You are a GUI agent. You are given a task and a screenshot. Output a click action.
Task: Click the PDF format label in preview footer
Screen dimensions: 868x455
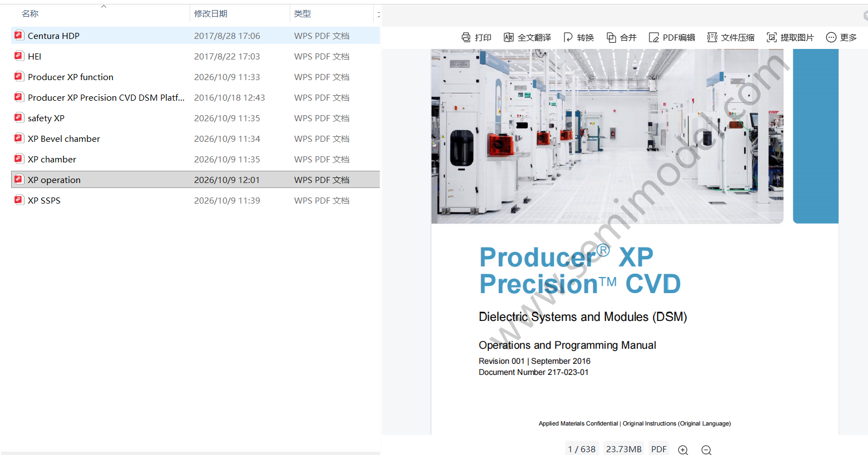pos(659,449)
